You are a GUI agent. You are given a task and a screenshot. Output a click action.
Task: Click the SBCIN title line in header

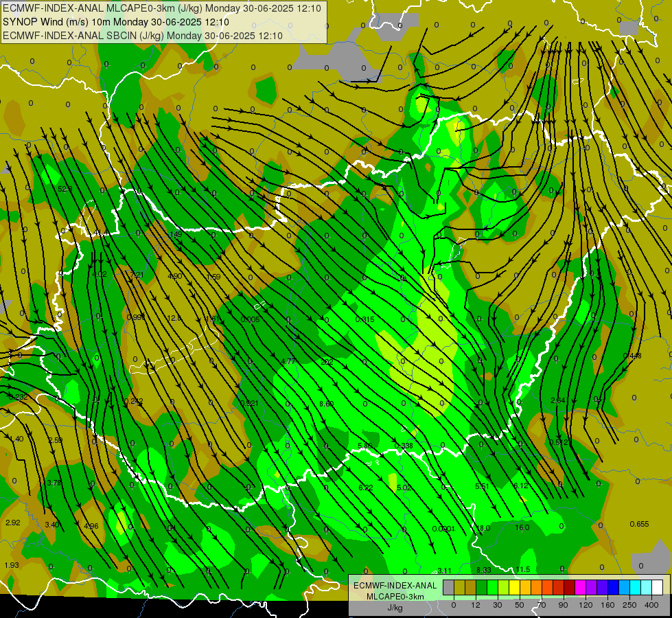pos(143,36)
